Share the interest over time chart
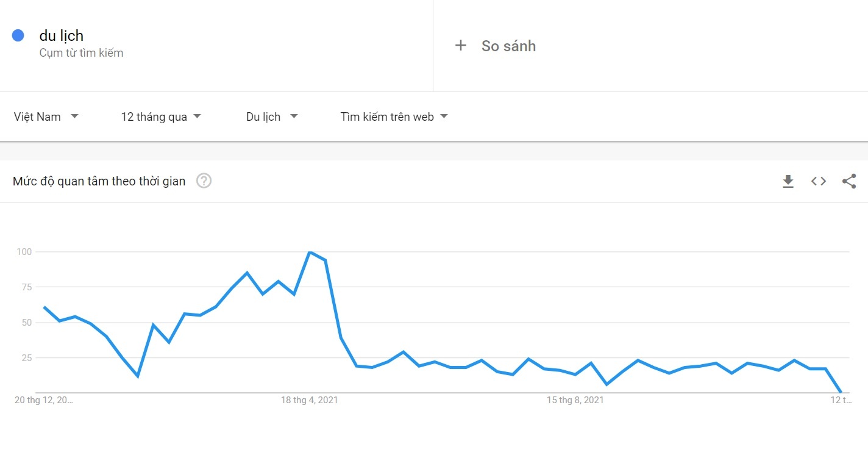The image size is (868, 455). coord(849,181)
